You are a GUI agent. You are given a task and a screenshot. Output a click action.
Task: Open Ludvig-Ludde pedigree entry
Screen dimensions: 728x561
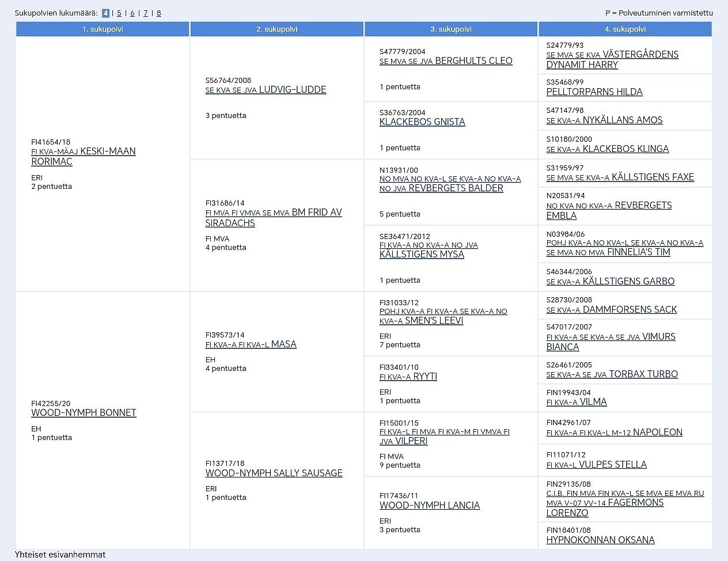(x=266, y=90)
